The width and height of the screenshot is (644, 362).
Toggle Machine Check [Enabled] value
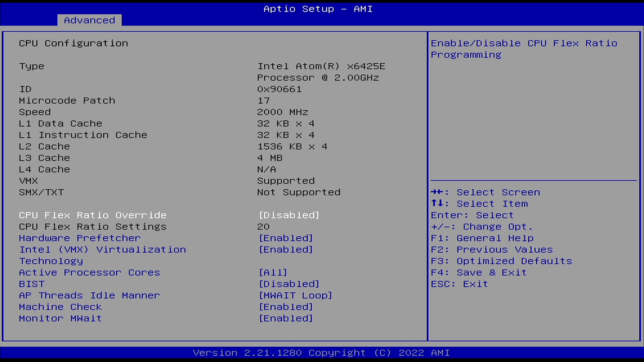(286, 307)
